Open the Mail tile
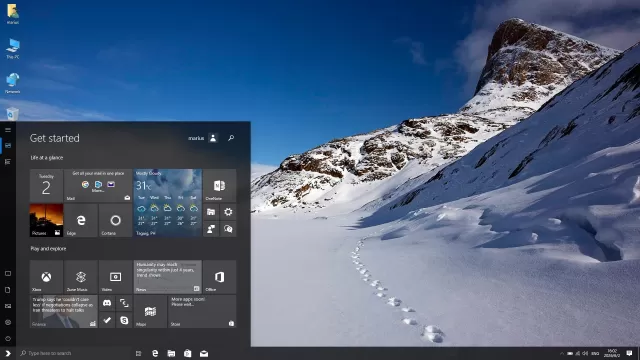 pos(98,185)
